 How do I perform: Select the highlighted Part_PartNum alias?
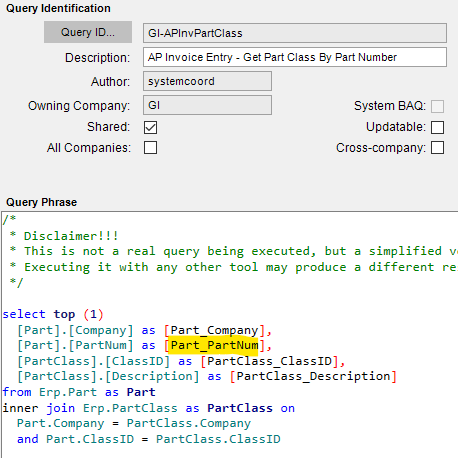(x=214, y=346)
